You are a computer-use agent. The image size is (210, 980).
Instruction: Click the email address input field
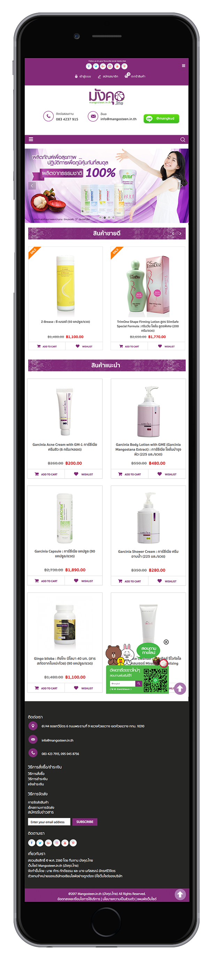pos(49,822)
